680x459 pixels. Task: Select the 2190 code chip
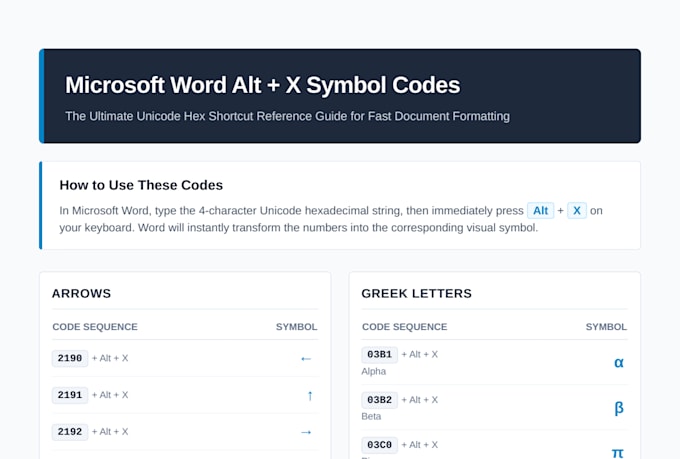[x=70, y=358]
